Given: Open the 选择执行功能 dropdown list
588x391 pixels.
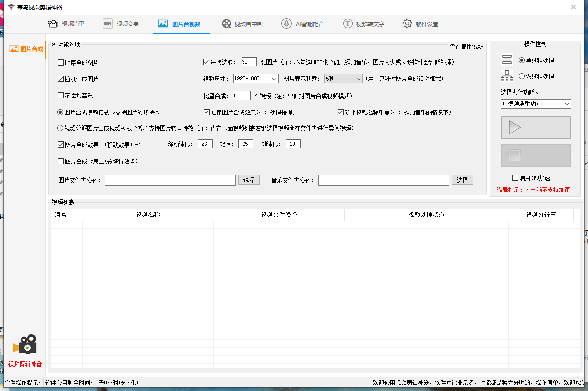Looking at the screenshot, I should (536, 104).
